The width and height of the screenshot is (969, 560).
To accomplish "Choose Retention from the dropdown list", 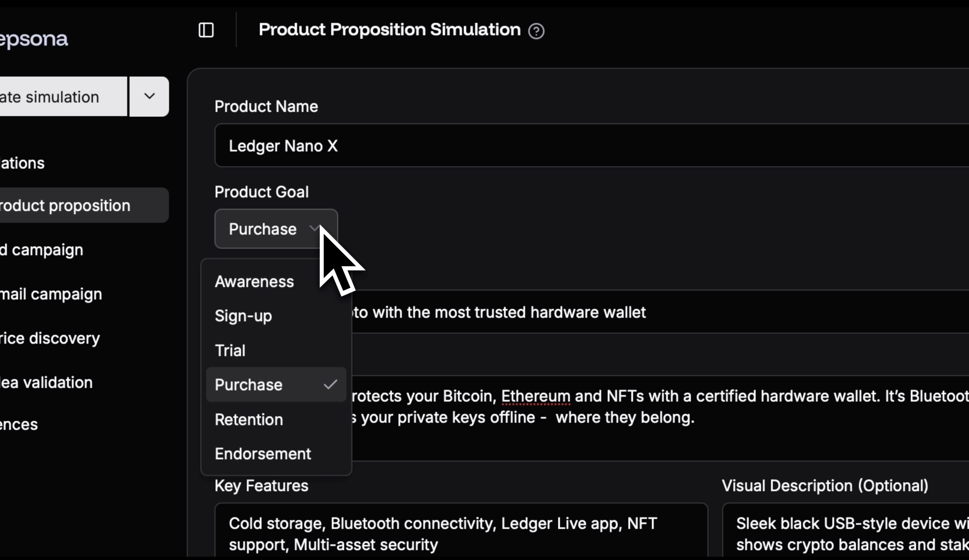I will [x=249, y=419].
